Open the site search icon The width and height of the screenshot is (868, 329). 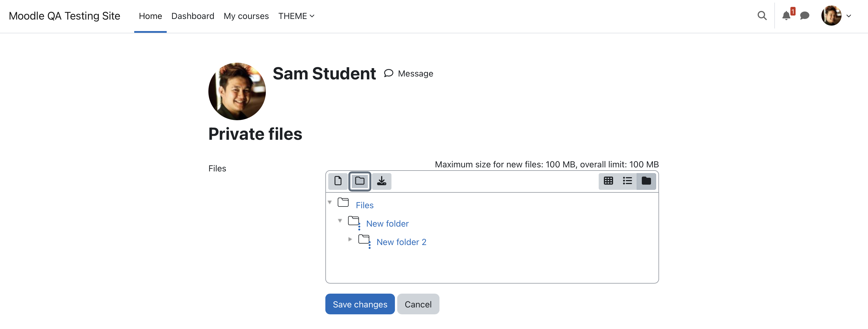coord(762,16)
